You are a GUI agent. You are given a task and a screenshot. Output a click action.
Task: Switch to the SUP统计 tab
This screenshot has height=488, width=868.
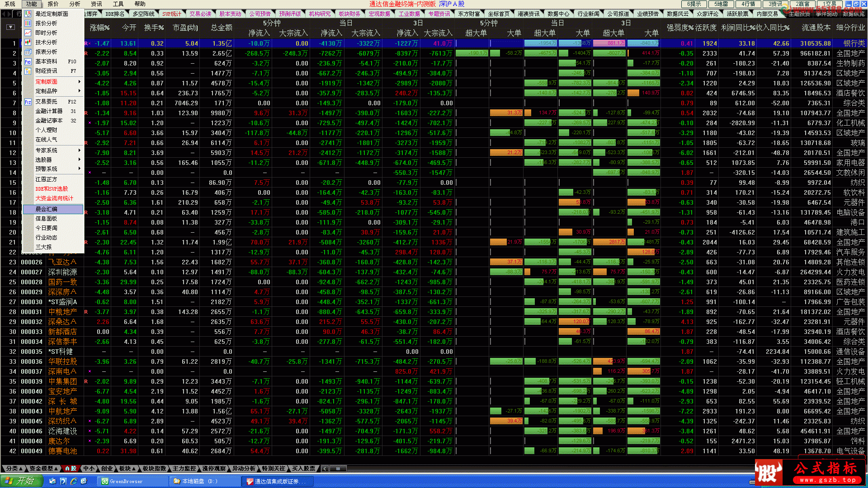pyautogui.click(x=172, y=14)
